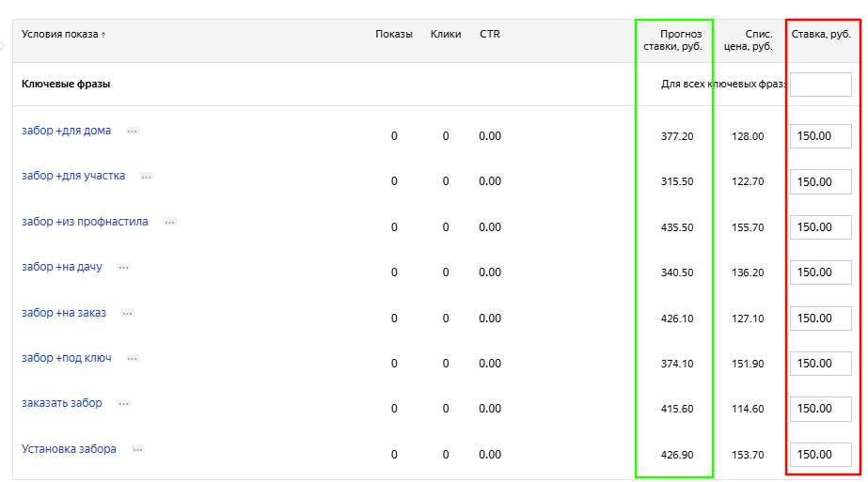Open ellipsis menu for забор +из профнастила
Viewport: 868px width, 482px height.
(169, 223)
